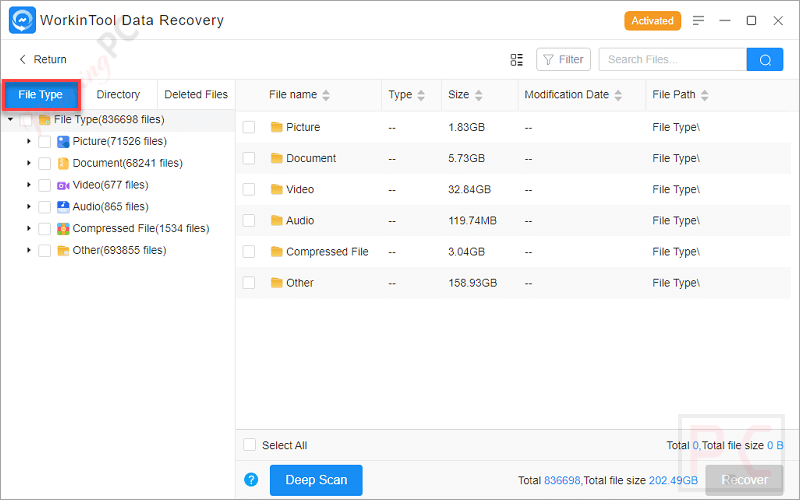The width and height of the screenshot is (800, 500).
Task: Switch to list view layout icon
Action: coord(516,60)
